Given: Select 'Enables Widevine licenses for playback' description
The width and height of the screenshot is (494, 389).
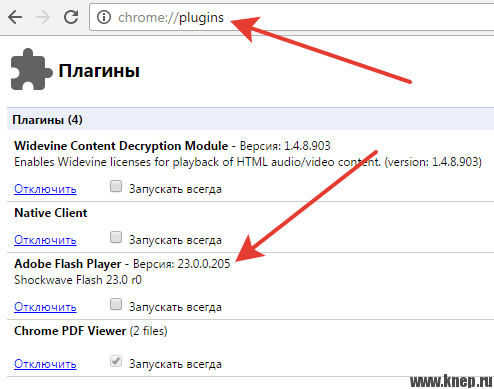Looking at the screenshot, I should 248,162.
